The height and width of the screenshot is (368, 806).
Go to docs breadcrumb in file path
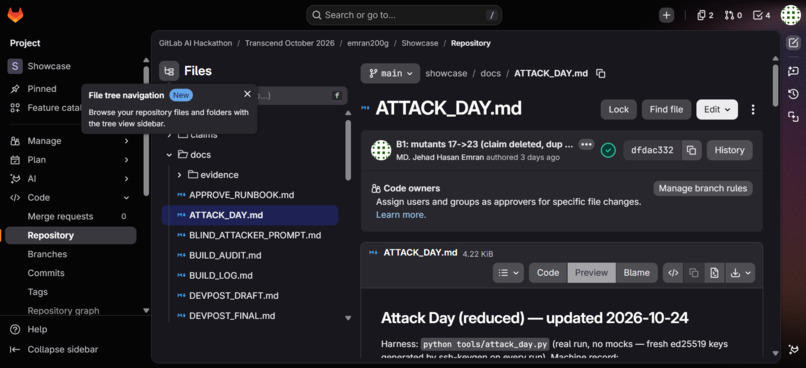(490, 73)
